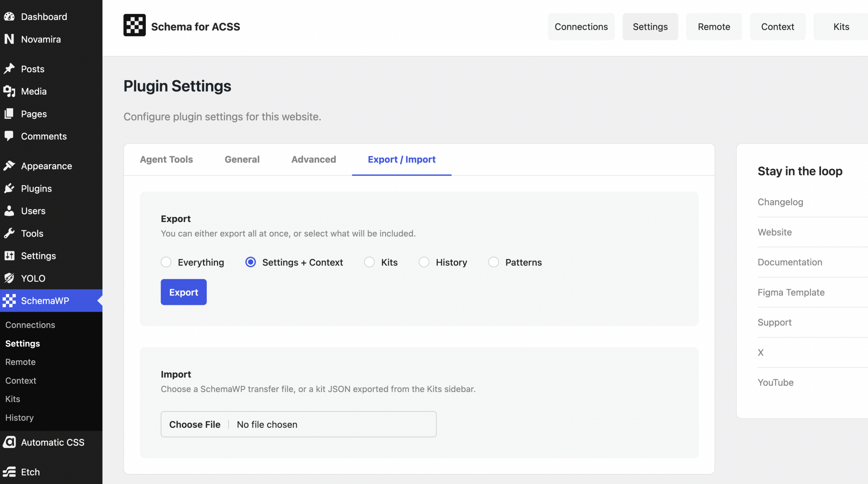Select the Kits export radio button
The image size is (868, 484).
point(369,262)
